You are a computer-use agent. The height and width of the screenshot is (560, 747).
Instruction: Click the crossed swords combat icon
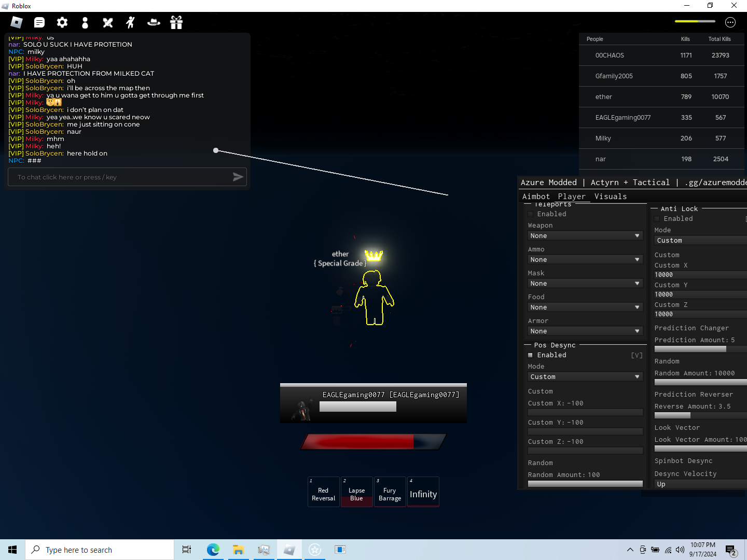(x=108, y=22)
